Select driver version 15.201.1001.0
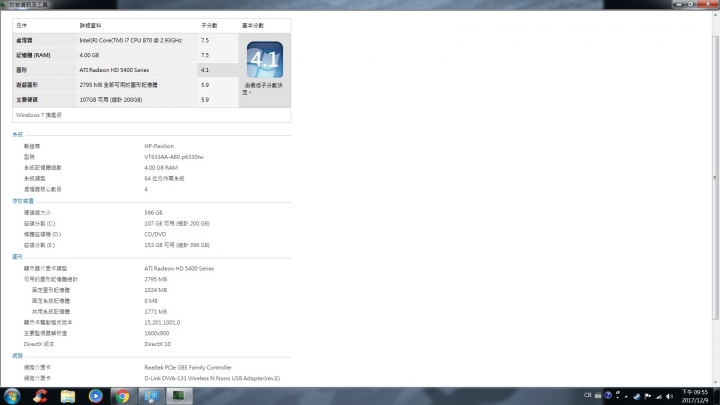This screenshot has width=720, height=405. (x=162, y=322)
